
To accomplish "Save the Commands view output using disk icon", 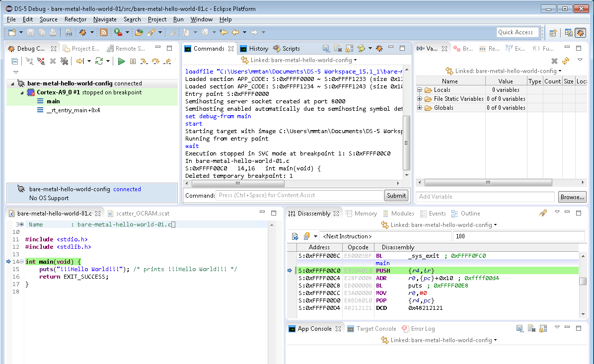I will click(326, 49).
